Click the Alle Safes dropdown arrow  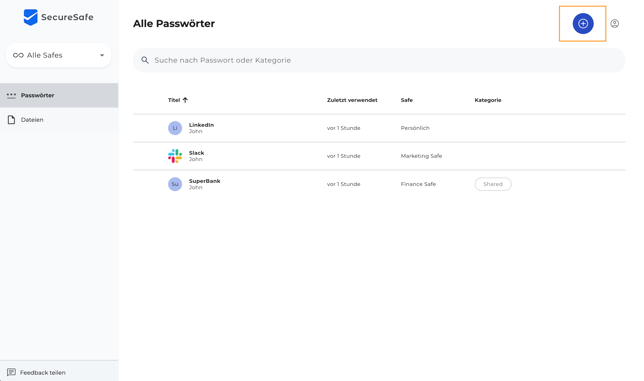coord(102,55)
